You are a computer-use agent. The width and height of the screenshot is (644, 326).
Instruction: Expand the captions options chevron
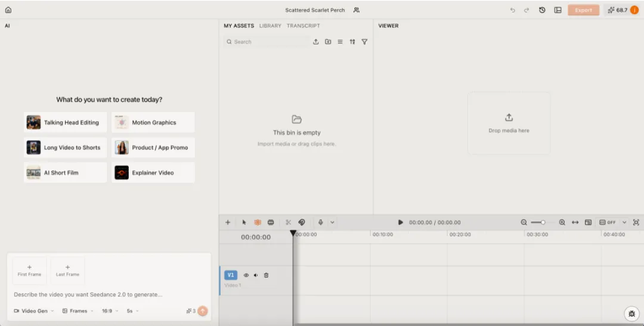624,222
